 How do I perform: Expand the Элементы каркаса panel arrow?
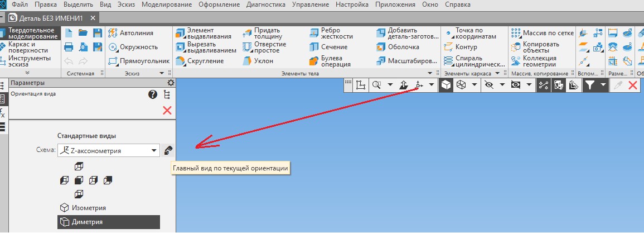(x=497, y=73)
